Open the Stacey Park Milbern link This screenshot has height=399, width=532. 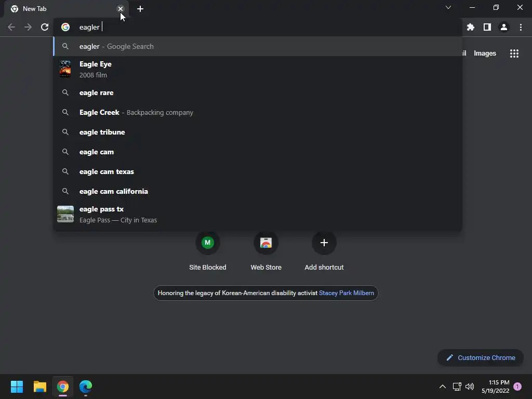(347, 293)
